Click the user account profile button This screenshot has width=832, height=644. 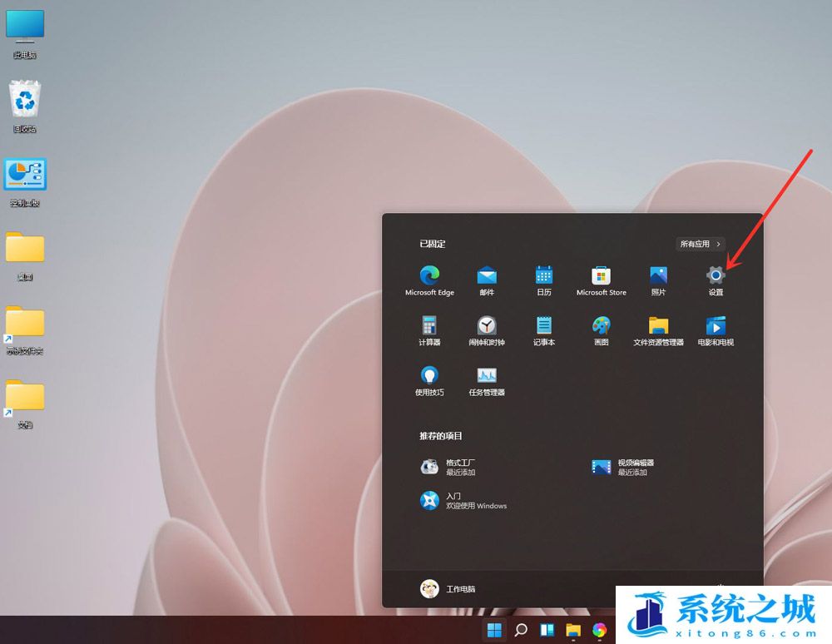448,589
